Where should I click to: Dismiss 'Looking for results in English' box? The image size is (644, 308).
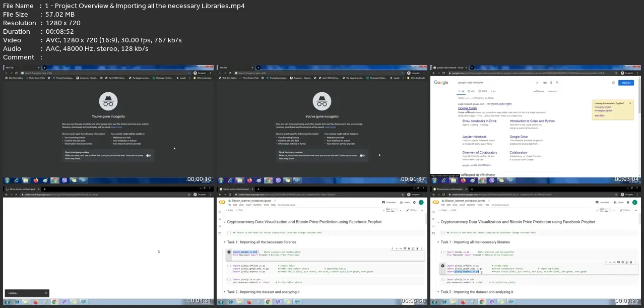click(630, 103)
